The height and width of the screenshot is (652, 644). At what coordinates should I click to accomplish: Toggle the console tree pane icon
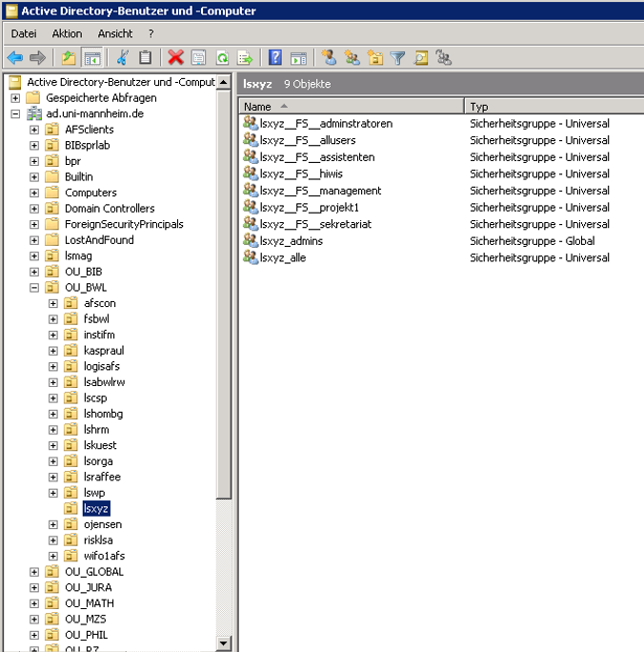click(91, 57)
